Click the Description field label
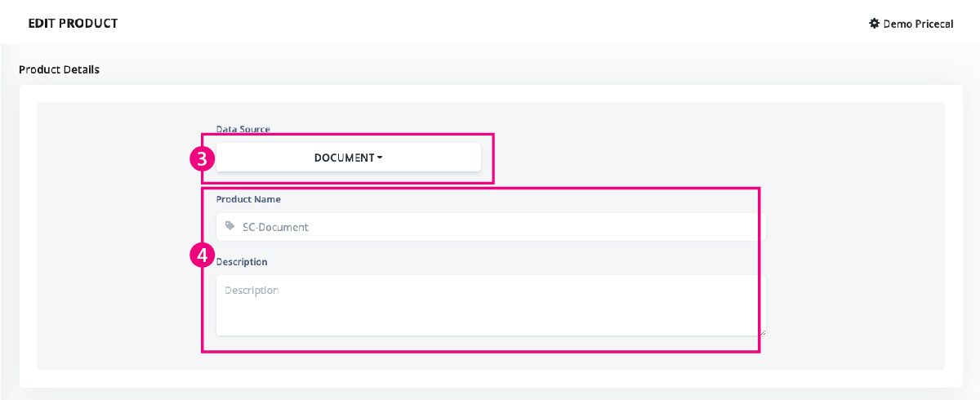980x400 pixels. point(242,261)
